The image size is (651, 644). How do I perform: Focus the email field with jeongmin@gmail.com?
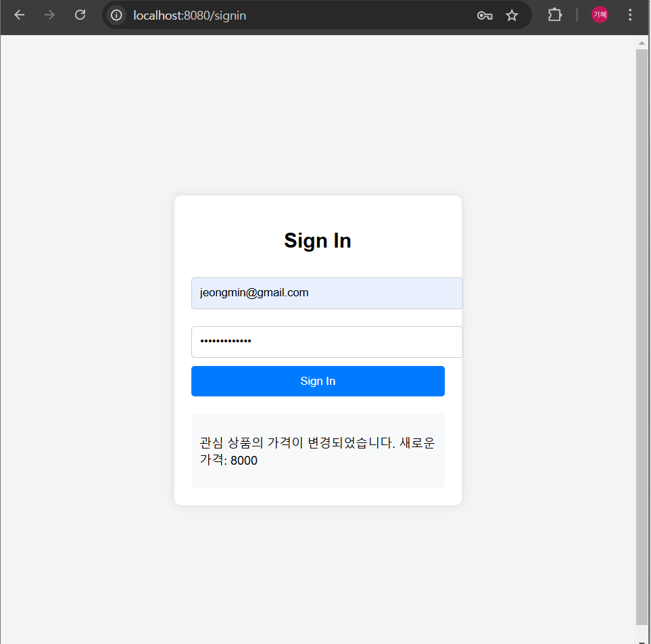327,293
